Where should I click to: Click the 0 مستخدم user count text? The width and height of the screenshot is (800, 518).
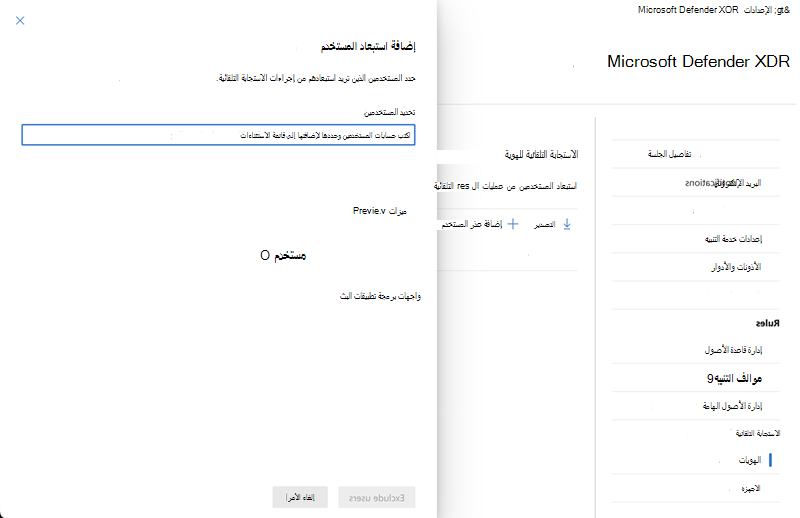(283, 255)
